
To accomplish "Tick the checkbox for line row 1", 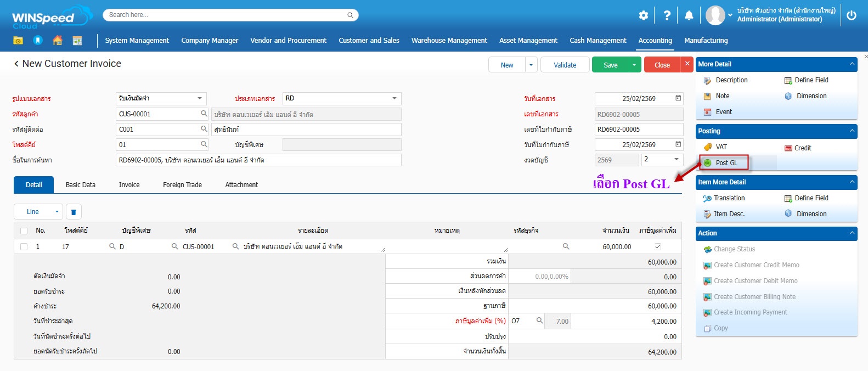I will pos(24,247).
